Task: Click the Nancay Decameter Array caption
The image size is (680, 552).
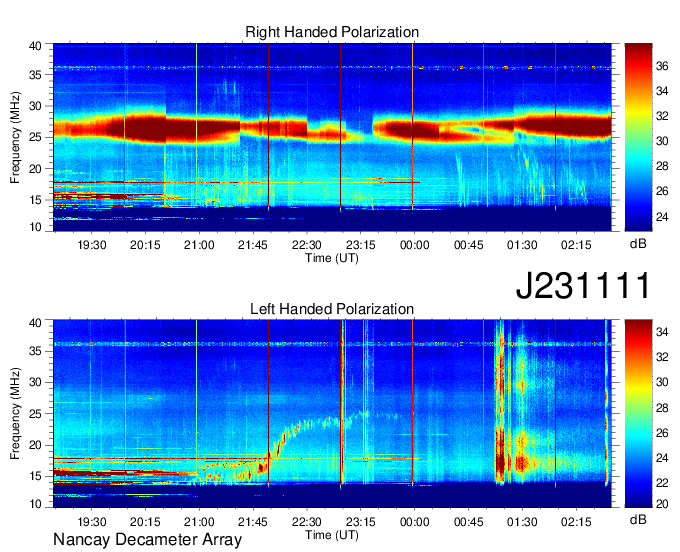Action: click(x=147, y=539)
